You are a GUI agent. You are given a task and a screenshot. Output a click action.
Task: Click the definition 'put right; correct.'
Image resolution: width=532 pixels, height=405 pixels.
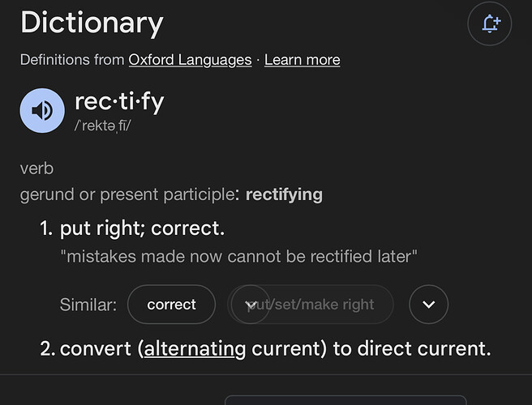(x=142, y=228)
